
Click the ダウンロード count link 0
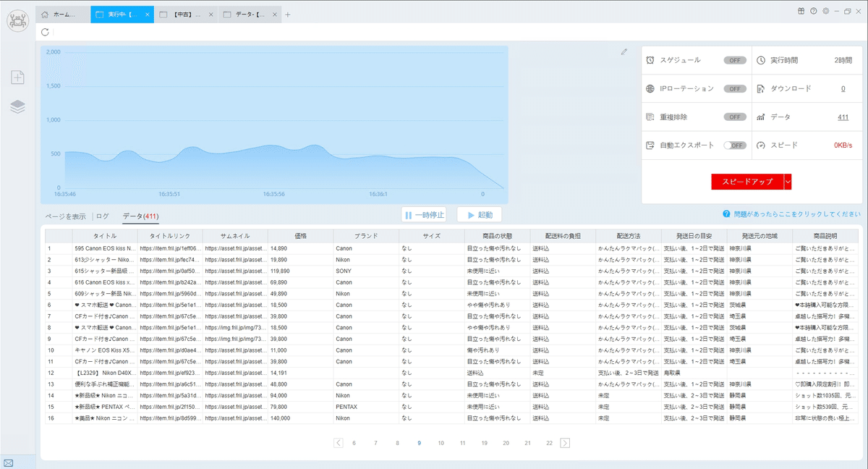click(843, 88)
